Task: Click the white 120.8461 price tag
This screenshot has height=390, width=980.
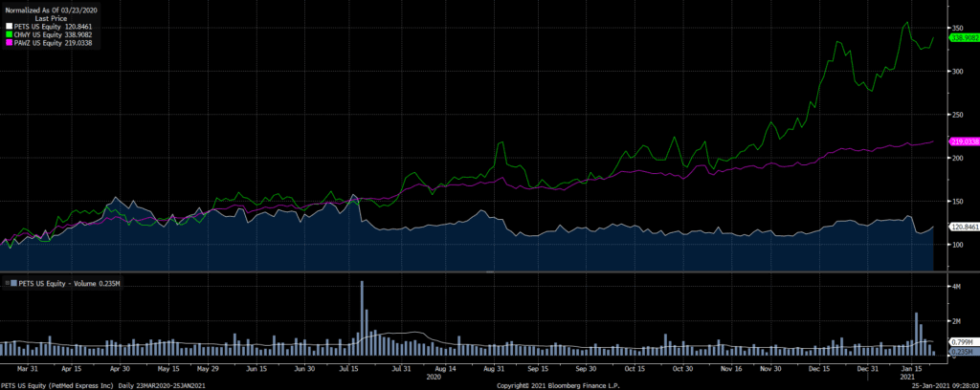Action: [963, 227]
